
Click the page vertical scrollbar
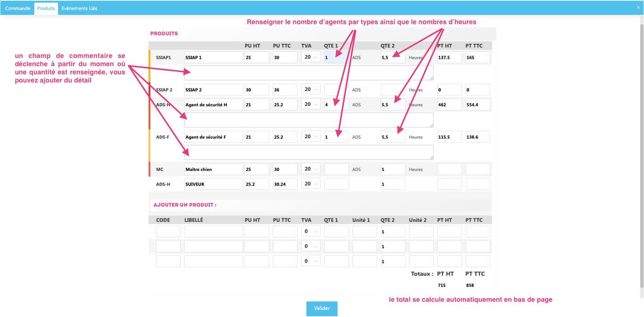tap(641, 155)
